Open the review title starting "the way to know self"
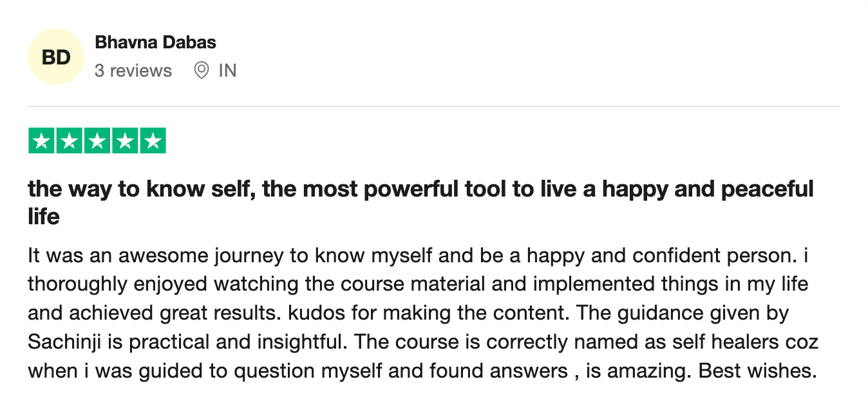The height and width of the screenshot is (406, 868). 421,202
